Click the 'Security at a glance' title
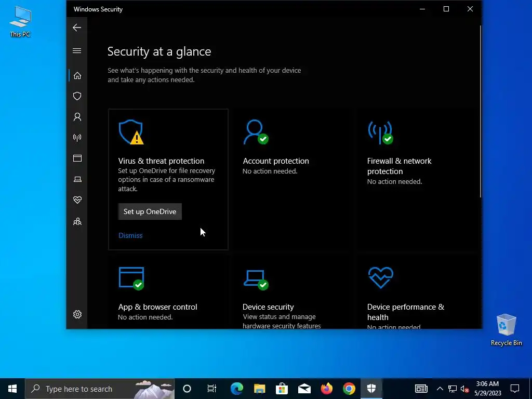 pyautogui.click(x=159, y=51)
